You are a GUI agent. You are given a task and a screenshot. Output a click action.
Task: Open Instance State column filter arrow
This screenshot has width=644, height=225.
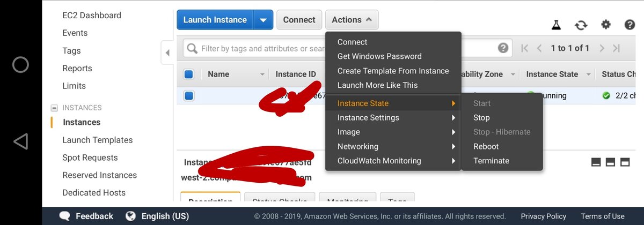click(589, 74)
